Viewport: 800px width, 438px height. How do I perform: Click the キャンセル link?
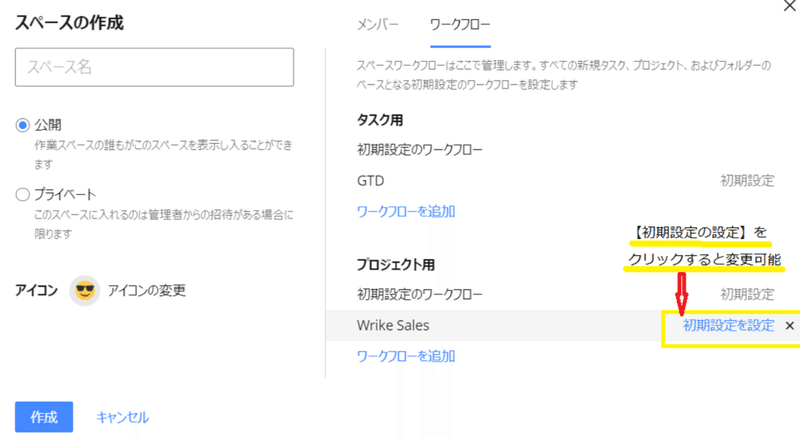(122, 417)
